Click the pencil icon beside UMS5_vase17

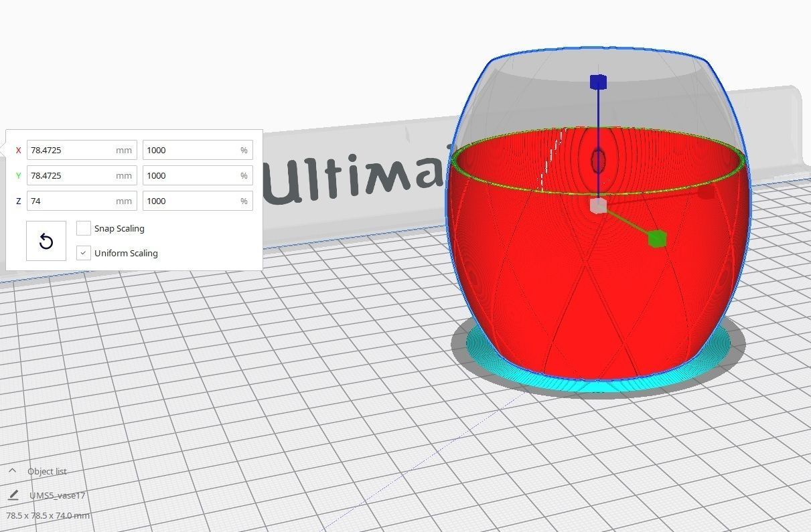[13, 495]
